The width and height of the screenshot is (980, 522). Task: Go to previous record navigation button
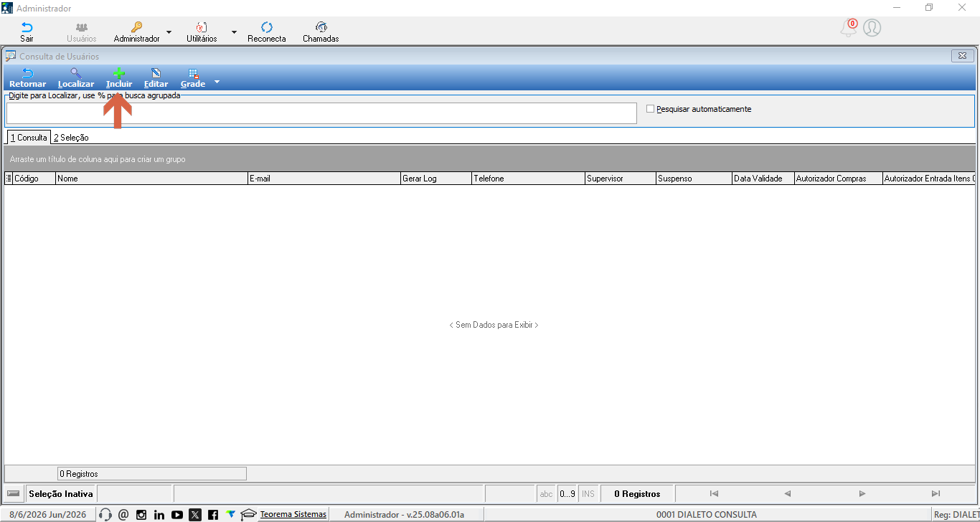click(x=788, y=493)
